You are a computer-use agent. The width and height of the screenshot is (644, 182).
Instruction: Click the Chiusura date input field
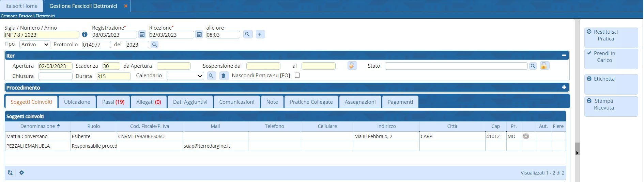[55, 76]
